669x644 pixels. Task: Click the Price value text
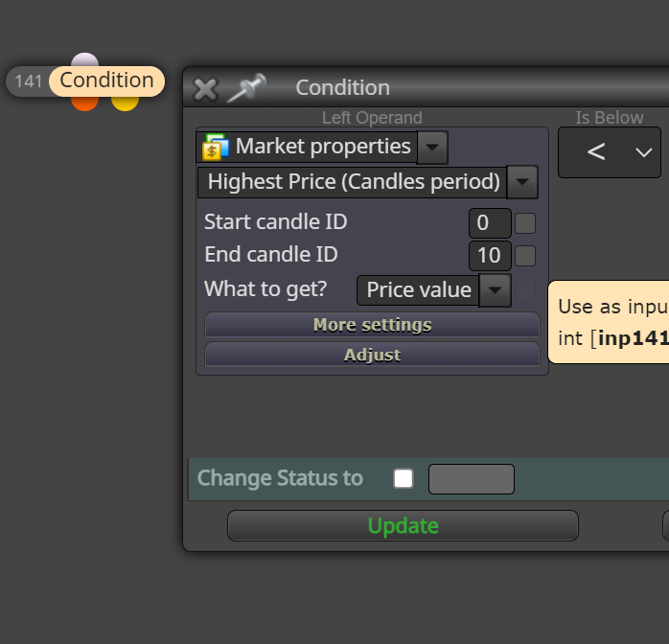[419, 290]
